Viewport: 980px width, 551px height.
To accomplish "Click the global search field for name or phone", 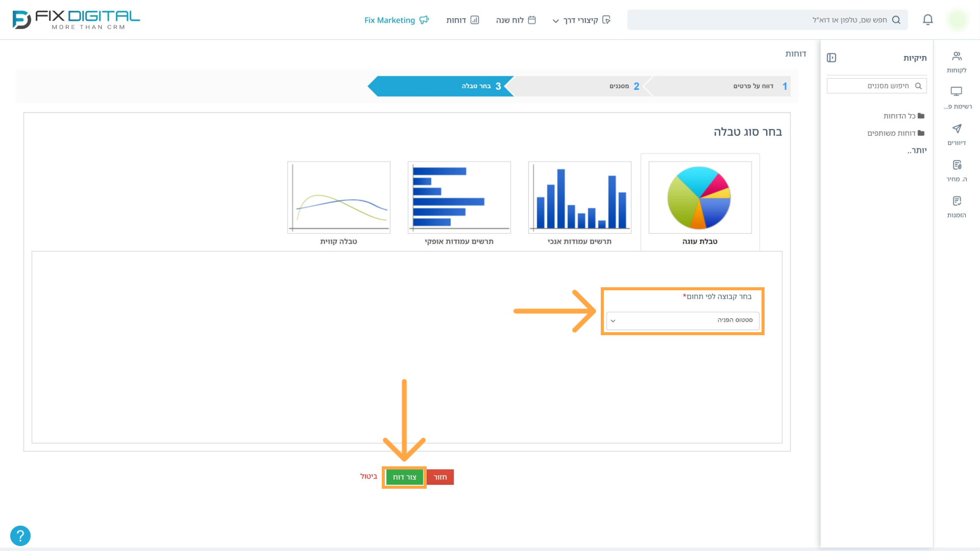I will [x=767, y=20].
